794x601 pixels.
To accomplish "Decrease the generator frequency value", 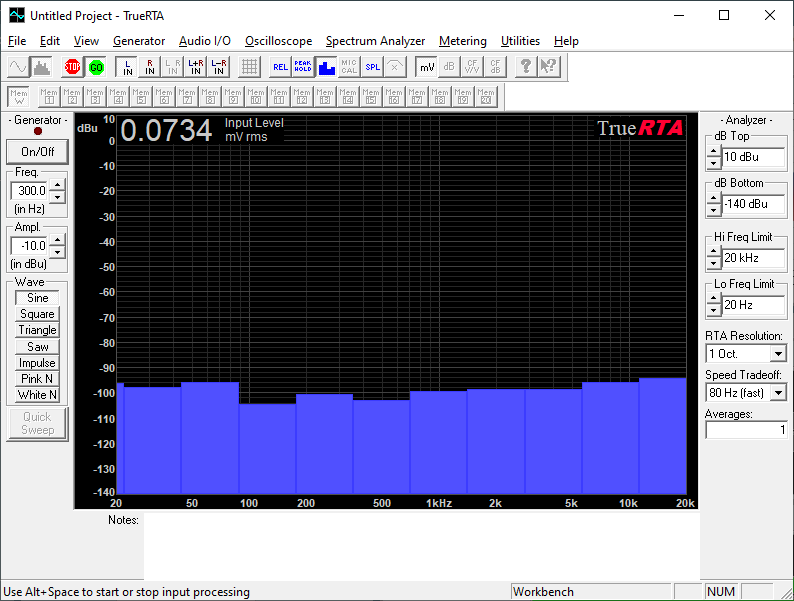I will point(57,197).
